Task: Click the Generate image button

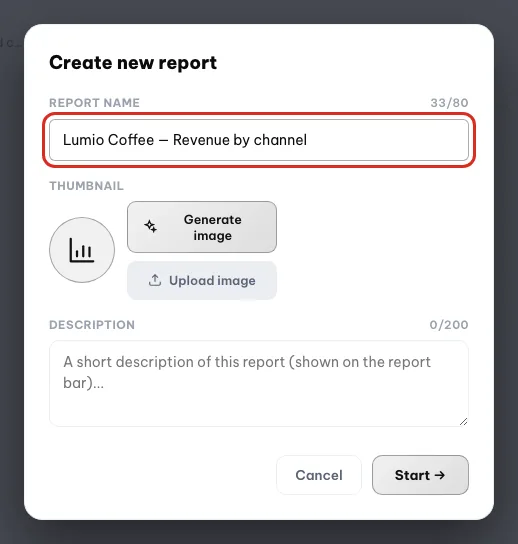Action: point(202,227)
